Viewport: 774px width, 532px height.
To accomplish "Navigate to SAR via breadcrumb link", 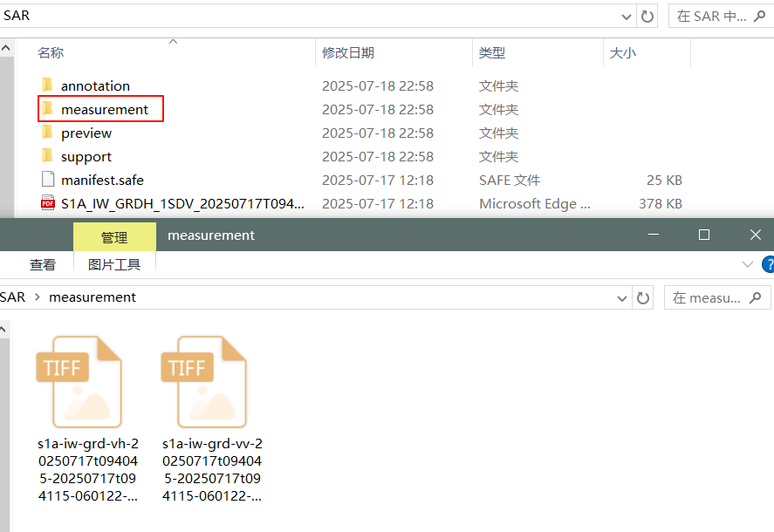I will [12, 297].
